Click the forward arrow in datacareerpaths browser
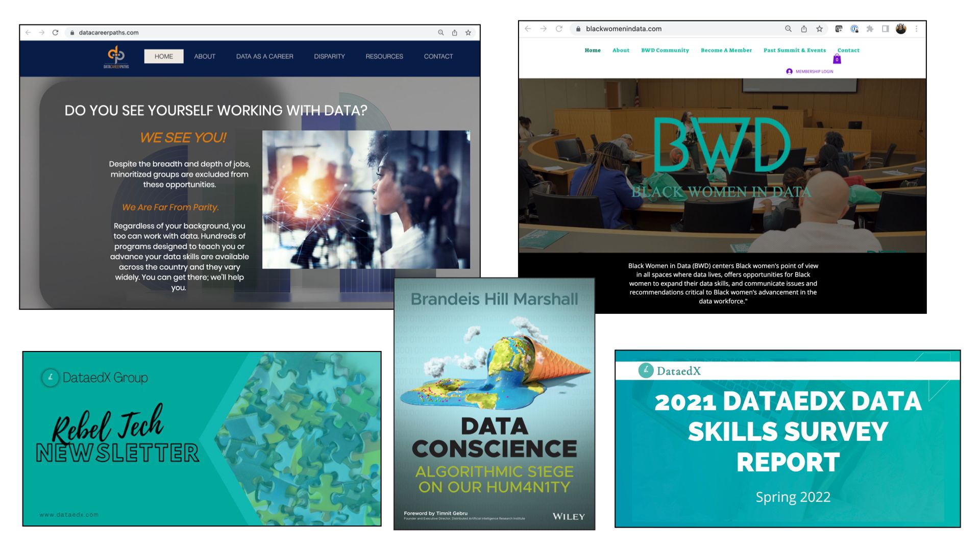980x551 pixels. click(x=41, y=33)
